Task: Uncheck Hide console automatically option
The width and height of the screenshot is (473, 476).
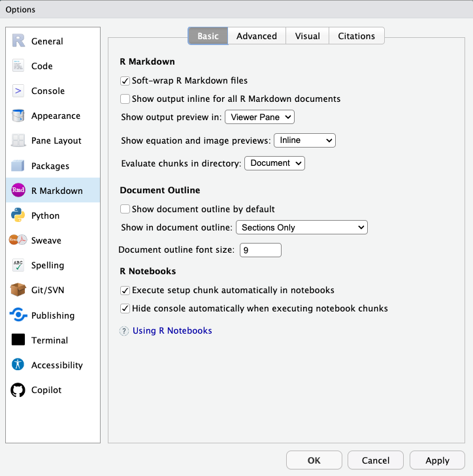Action: pyautogui.click(x=125, y=308)
